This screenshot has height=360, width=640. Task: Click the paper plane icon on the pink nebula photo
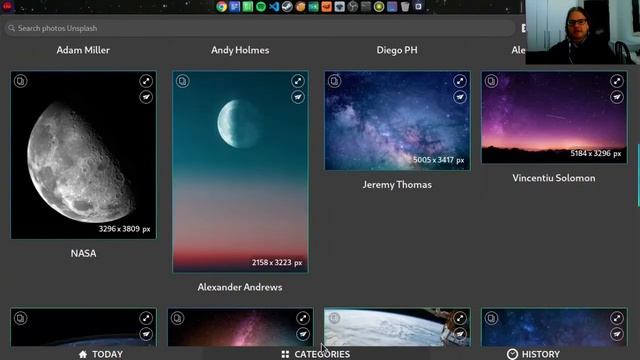(303, 334)
